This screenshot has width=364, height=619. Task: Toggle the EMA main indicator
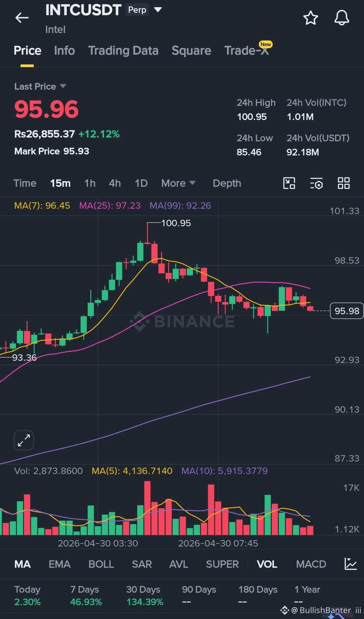[60, 564]
